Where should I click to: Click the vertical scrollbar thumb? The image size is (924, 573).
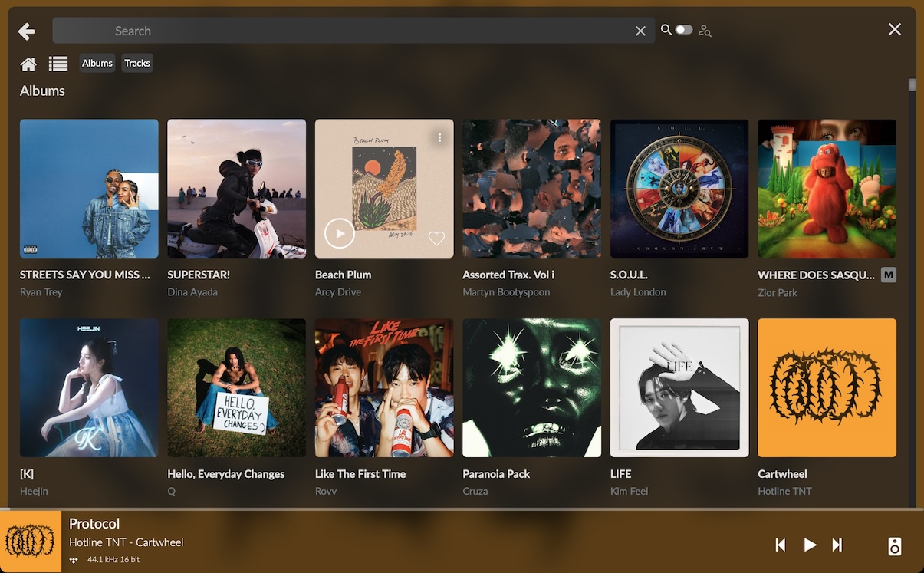point(912,84)
